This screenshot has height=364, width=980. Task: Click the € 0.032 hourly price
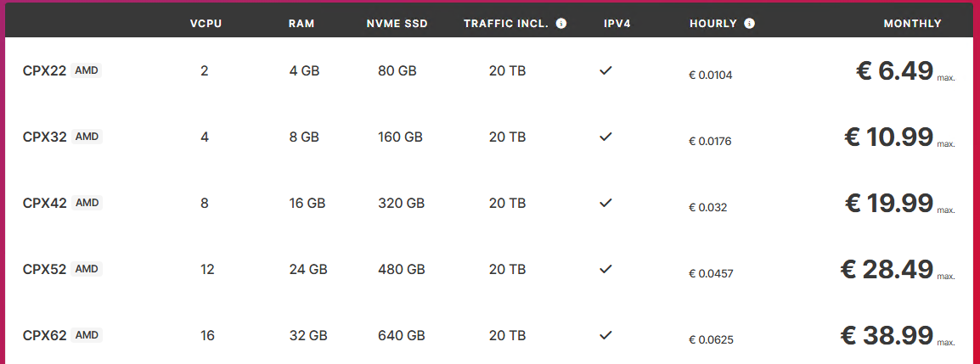coord(707,207)
